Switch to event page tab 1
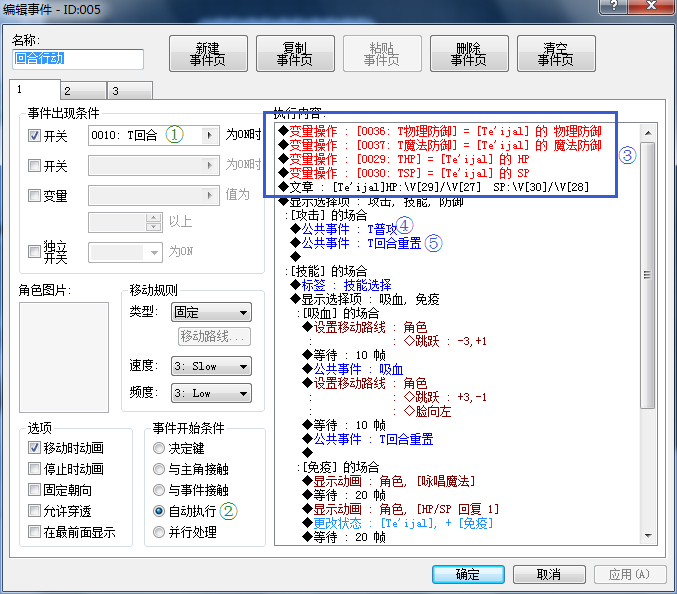677x594 pixels. [35, 89]
